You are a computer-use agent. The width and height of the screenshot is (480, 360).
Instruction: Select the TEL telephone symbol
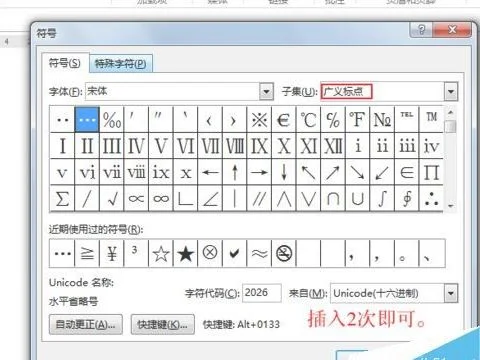[407, 119]
